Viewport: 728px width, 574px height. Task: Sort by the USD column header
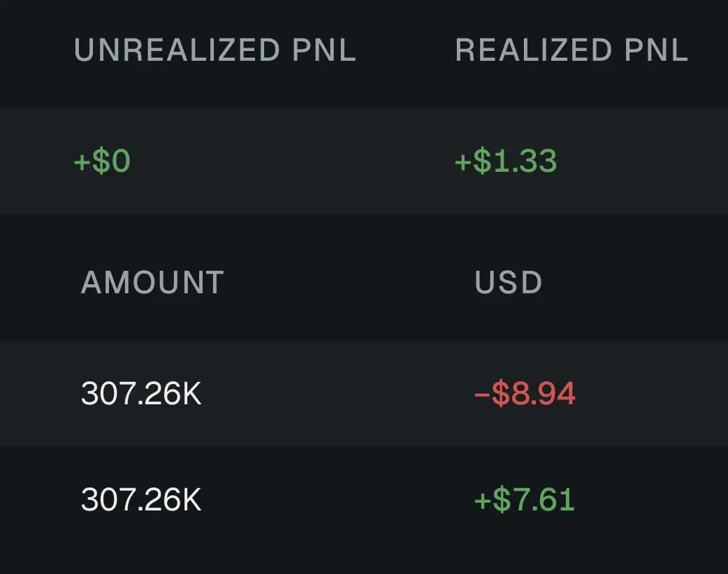click(509, 282)
